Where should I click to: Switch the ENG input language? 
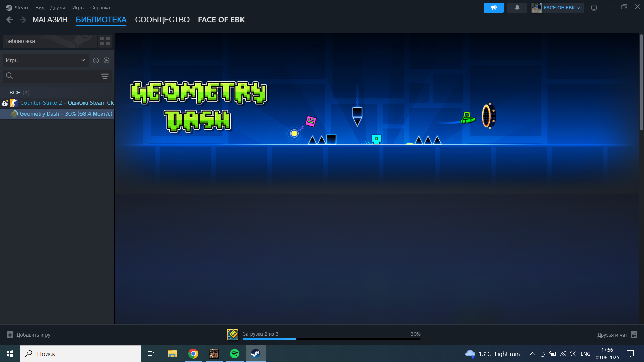point(585,354)
